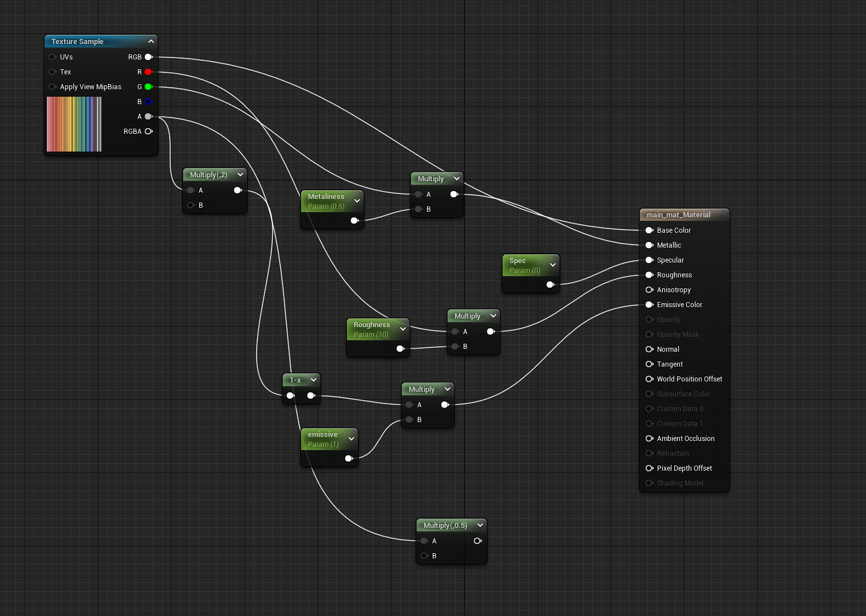Click the A input pin on Multiply(,0.5)
This screenshot has height=616, width=866.
[x=424, y=541]
